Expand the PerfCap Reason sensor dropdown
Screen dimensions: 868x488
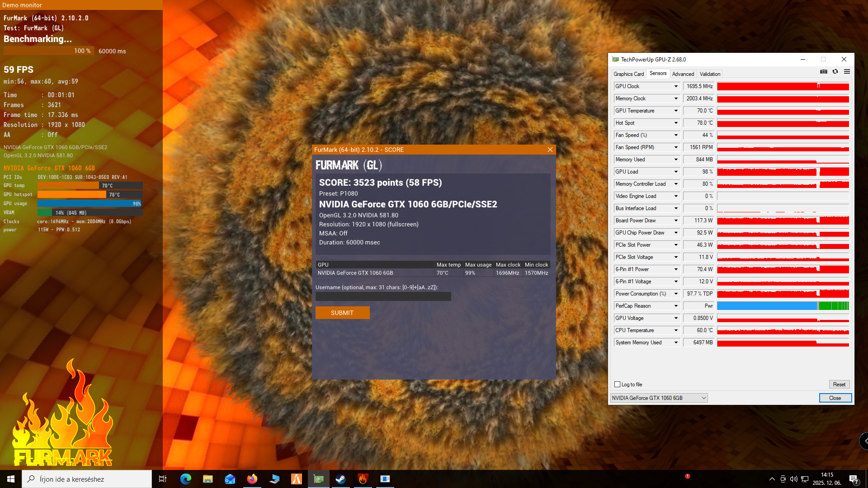tap(676, 306)
